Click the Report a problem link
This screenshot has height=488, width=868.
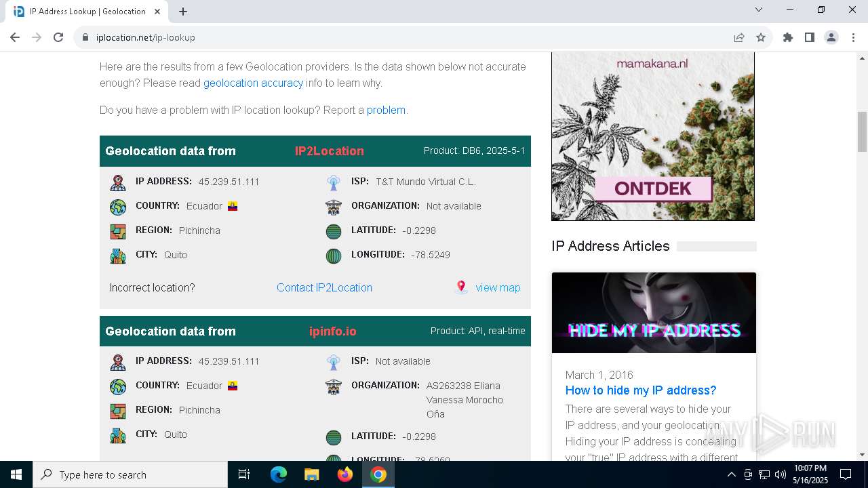pyautogui.click(x=386, y=110)
